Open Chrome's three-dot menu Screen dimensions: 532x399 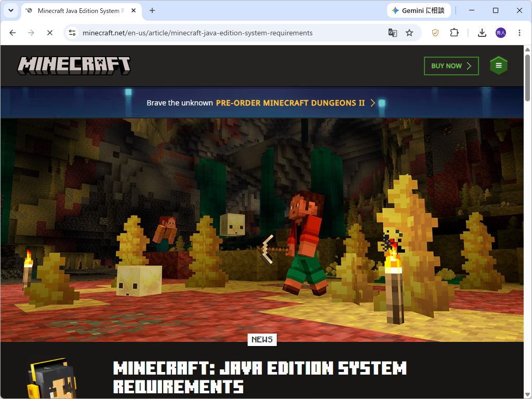[x=519, y=33]
